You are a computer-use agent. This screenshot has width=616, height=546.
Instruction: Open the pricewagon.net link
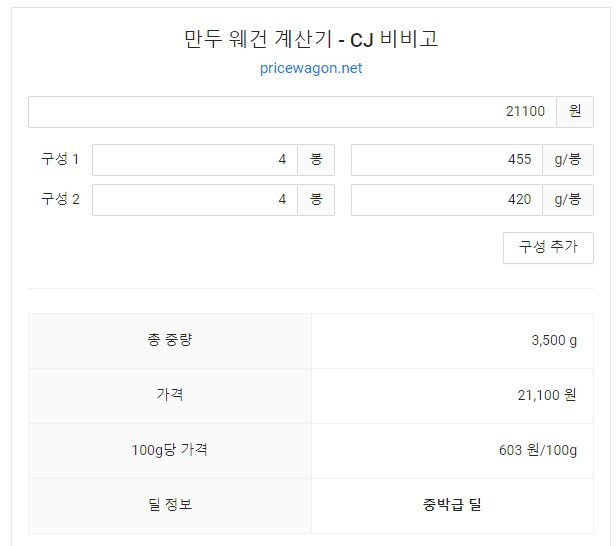[311, 68]
